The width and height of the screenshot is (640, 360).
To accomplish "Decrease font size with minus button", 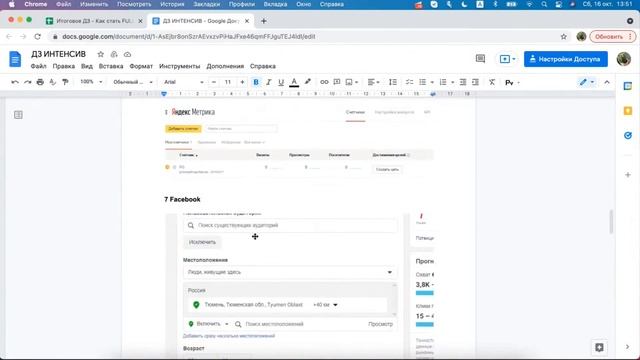I will click(214, 82).
